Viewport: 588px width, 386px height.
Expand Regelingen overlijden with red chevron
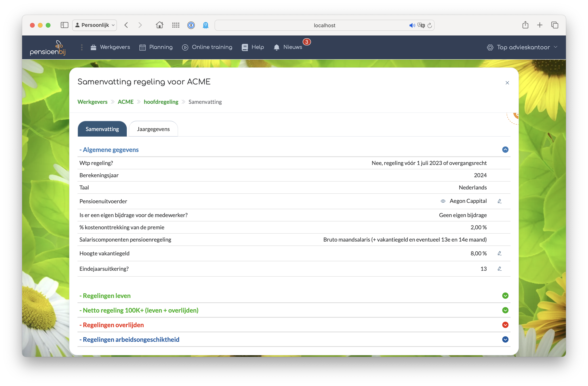click(505, 325)
